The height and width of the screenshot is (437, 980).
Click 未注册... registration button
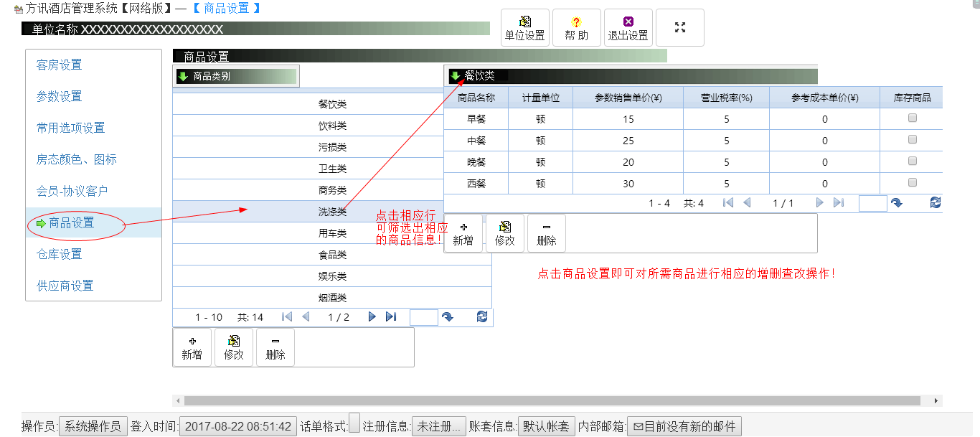point(439,426)
